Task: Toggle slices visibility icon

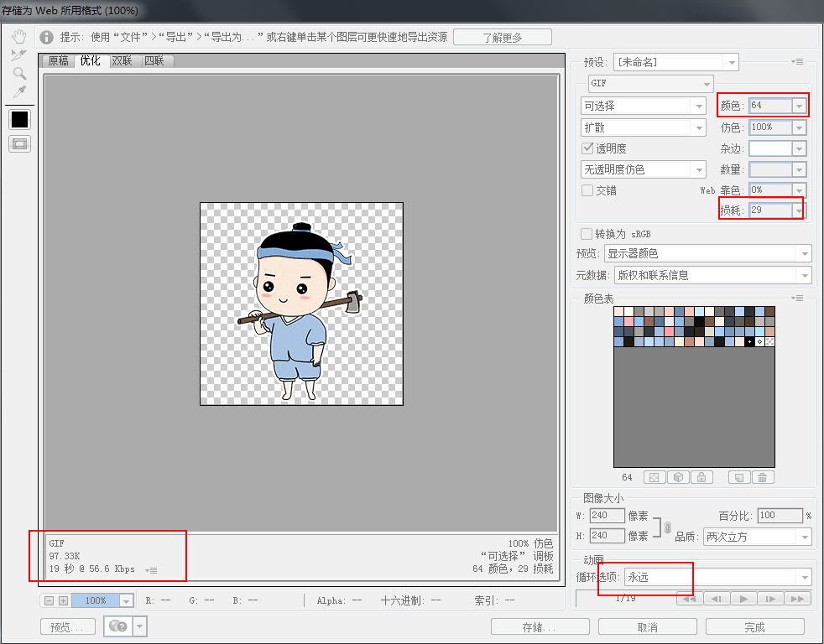Action: 19,144
